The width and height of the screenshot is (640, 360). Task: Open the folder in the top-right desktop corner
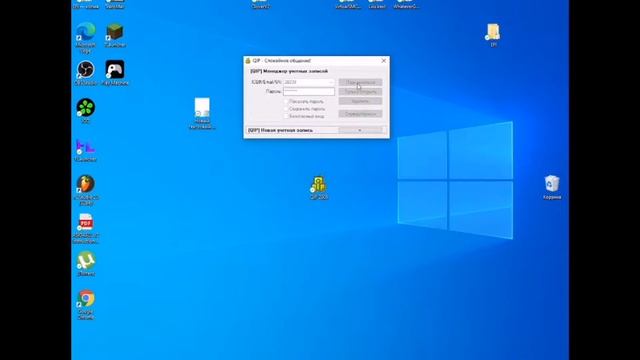click(493, 32)
